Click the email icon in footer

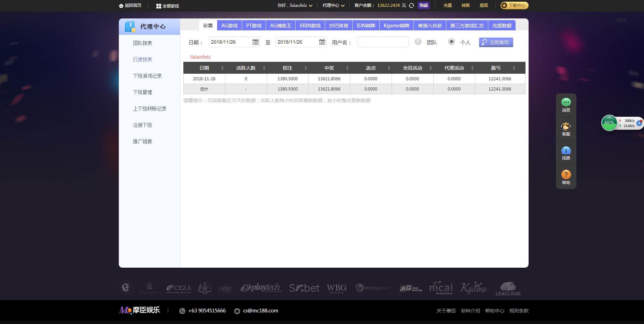[x=237, y=311]
